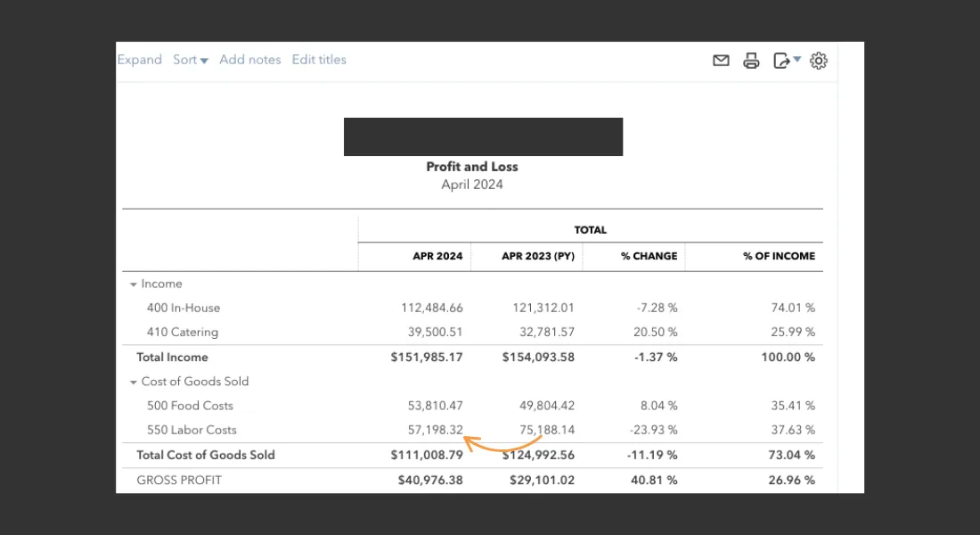Click the -7.28 % change value
The width and height of the screenshot is (980, 535).
(x=657, y=308)
